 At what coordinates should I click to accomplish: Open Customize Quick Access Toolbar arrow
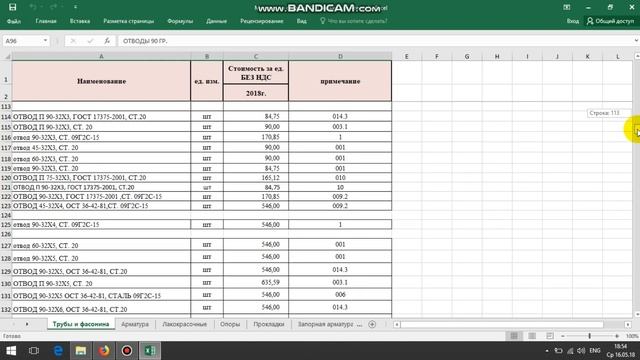pyautogui.click(x=75, y=7)
